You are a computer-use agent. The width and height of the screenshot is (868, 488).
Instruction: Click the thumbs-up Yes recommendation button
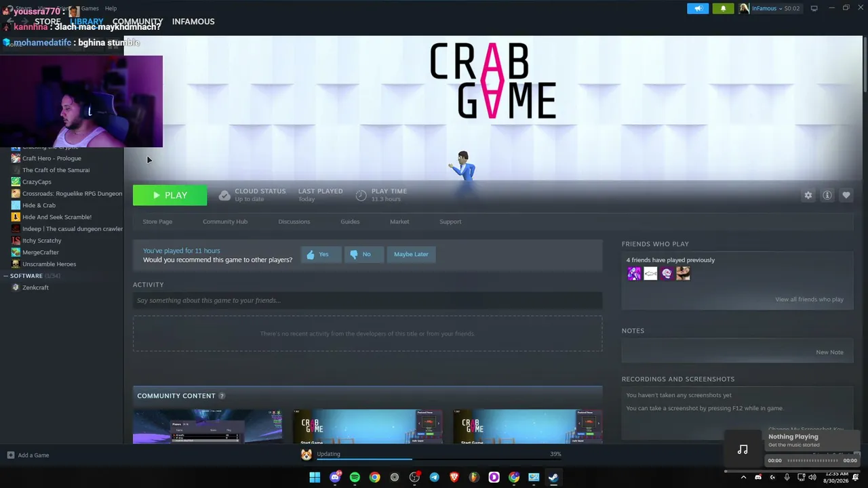[x=321, y=254]
